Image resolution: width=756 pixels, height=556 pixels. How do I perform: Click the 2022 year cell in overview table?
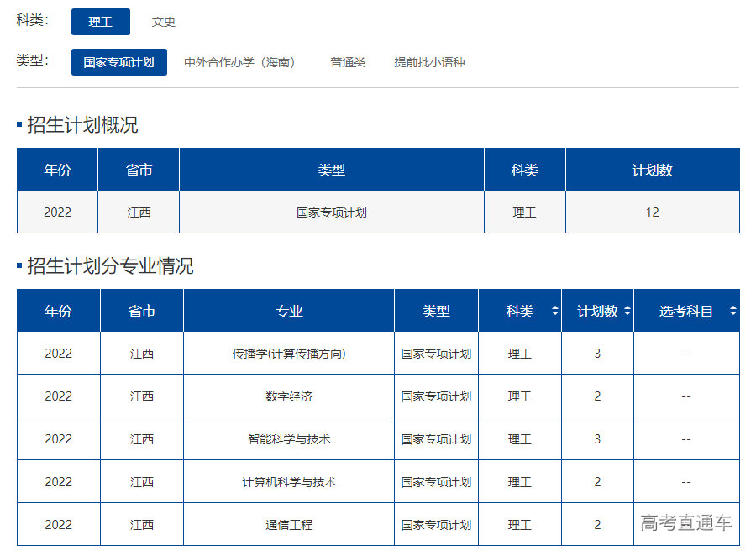click(x=56, y=212)
